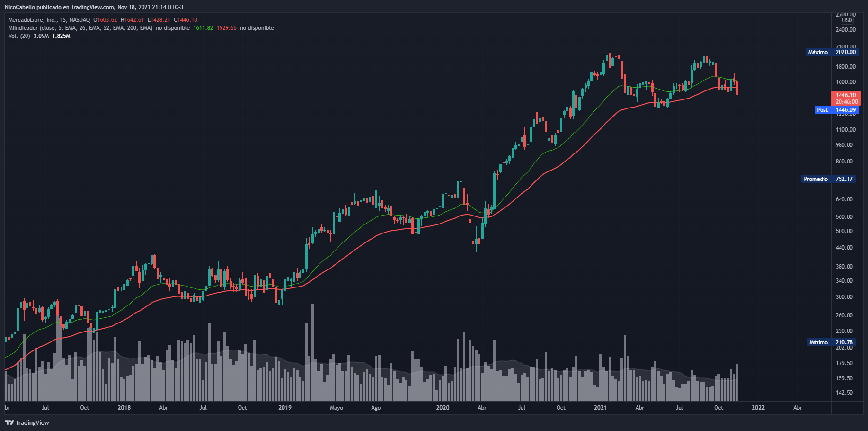Screen dimensions: 868x431
Task: Click the 2400.00 price axis level
Action: point(846,30)
